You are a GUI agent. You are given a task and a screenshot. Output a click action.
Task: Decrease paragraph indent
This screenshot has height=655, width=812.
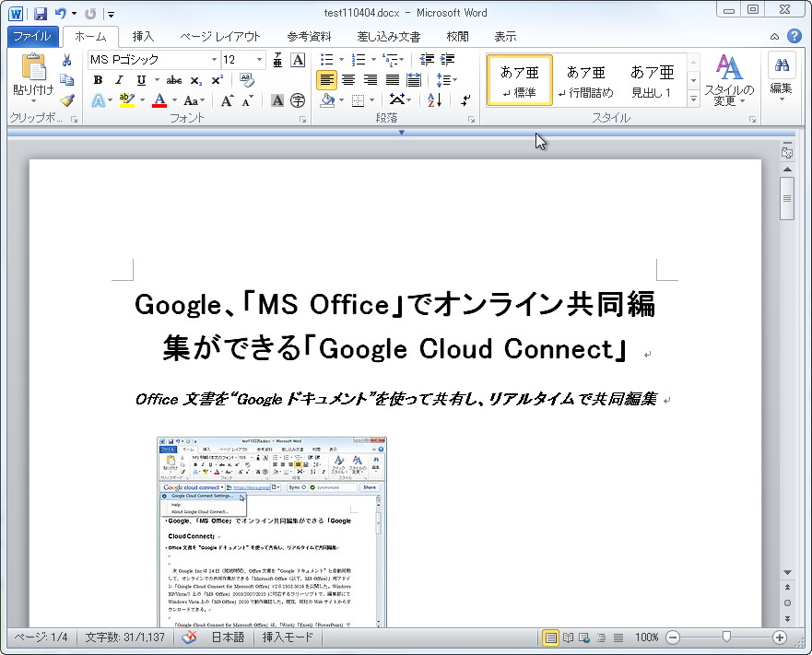point(427,60)
